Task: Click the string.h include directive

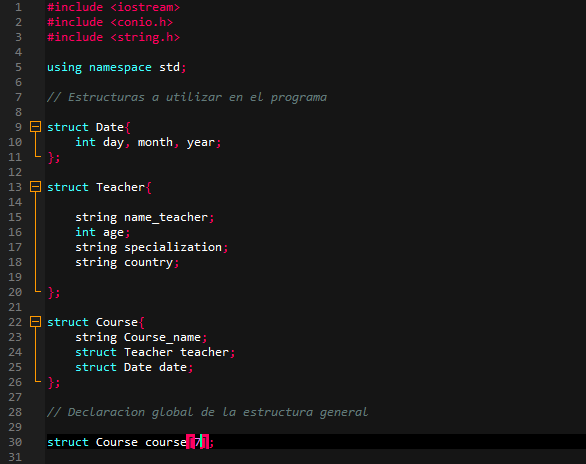Action: coord(114,37)
